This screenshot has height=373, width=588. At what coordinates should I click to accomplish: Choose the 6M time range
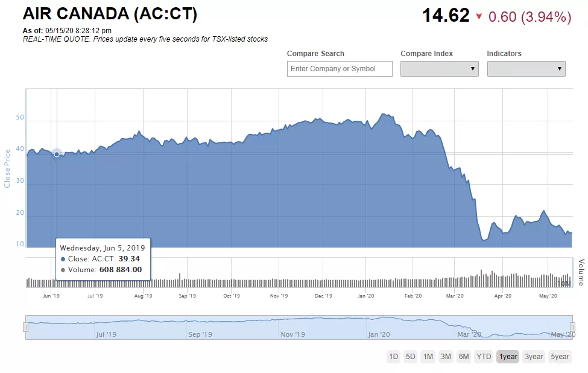(464, 357)
